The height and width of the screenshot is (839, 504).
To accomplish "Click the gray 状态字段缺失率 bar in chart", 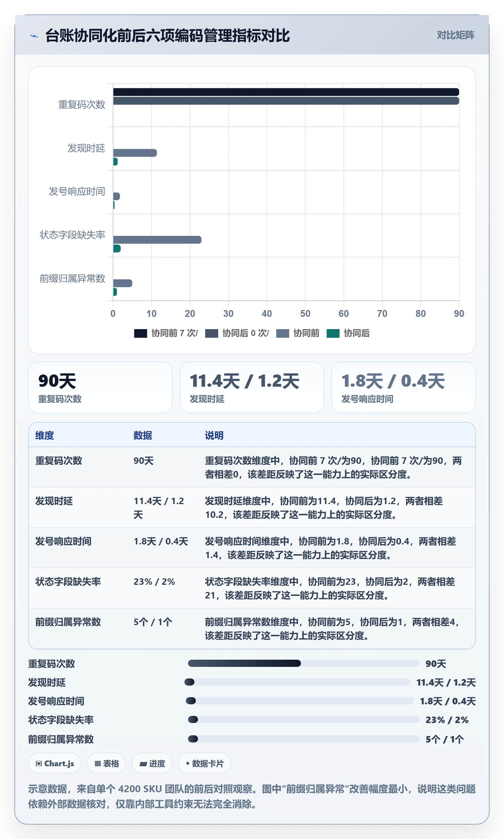I will click(x=157, y=240).
